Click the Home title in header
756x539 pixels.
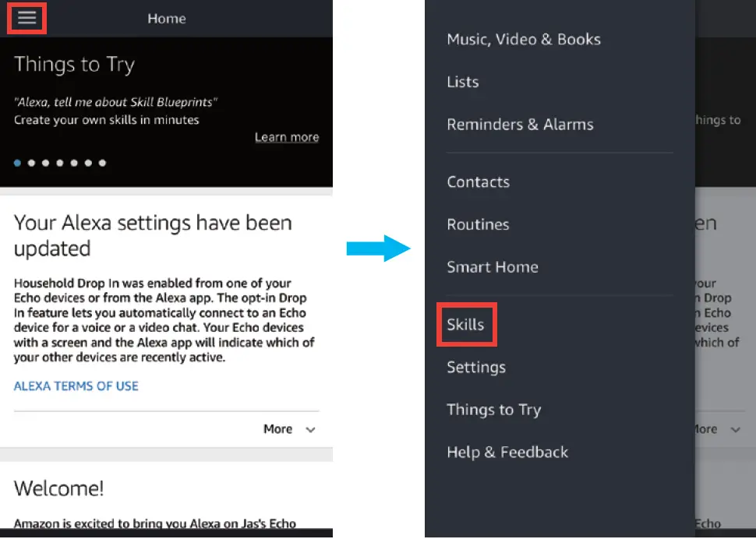click(167, 19)
